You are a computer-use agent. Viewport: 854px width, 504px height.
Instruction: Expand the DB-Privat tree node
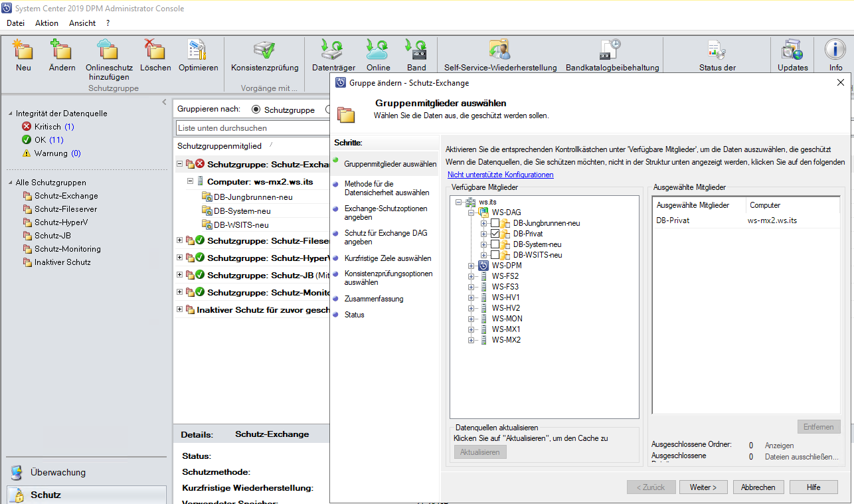(483, 234)
